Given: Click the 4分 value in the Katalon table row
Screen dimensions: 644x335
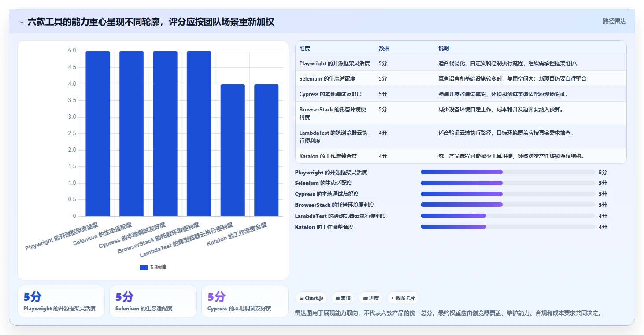Looking at the screenshot, I should (x=383, y=156).
